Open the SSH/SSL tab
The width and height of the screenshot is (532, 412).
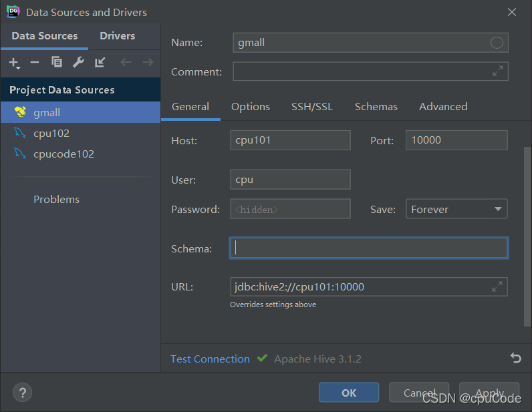pyautogui.click(x=312, y=107)
